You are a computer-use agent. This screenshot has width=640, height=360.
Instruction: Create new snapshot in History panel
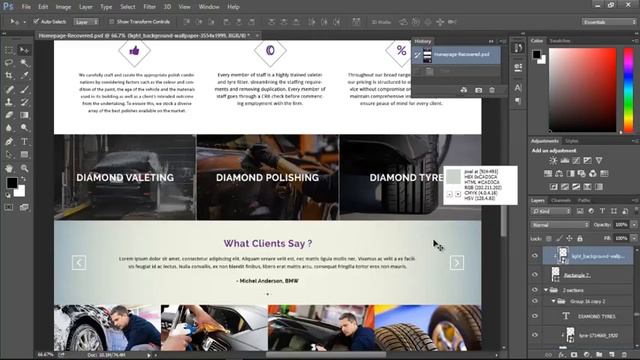coord(478,90)
